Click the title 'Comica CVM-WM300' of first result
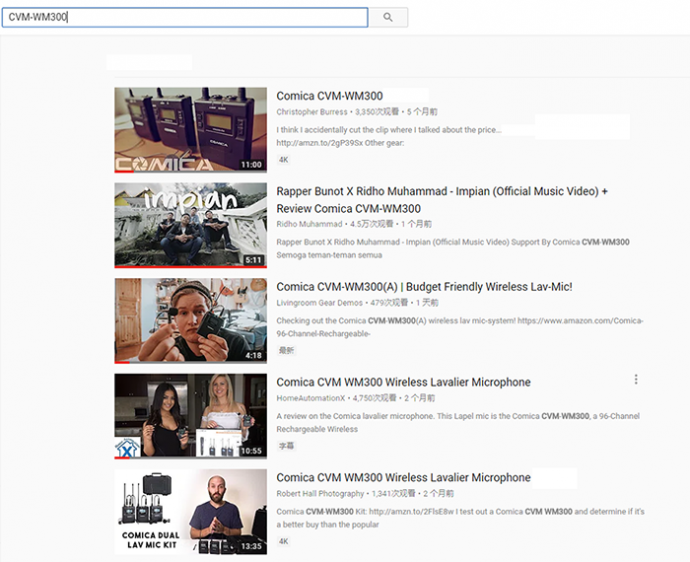The height and width of the screenshot is (562, 690). point(329,96)
